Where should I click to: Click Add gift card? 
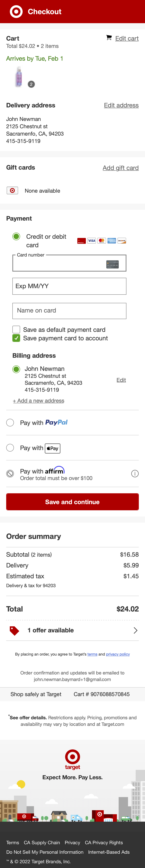(121, 168)
